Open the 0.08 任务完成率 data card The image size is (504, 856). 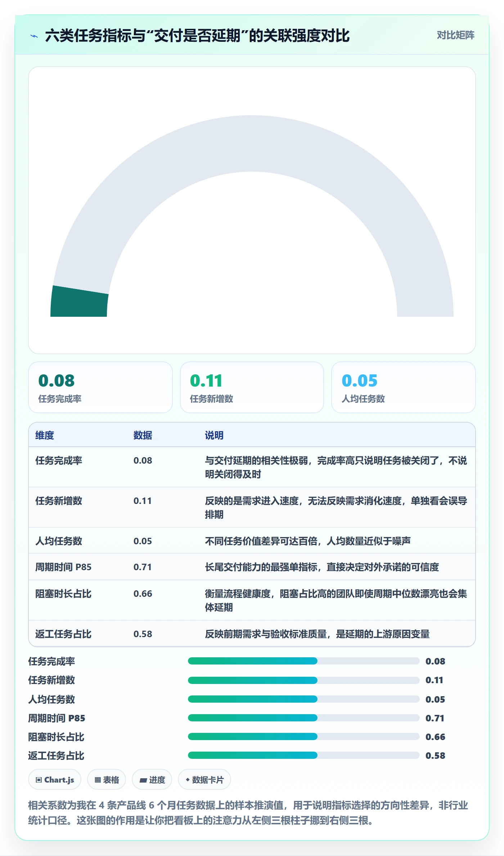[100, 387]
